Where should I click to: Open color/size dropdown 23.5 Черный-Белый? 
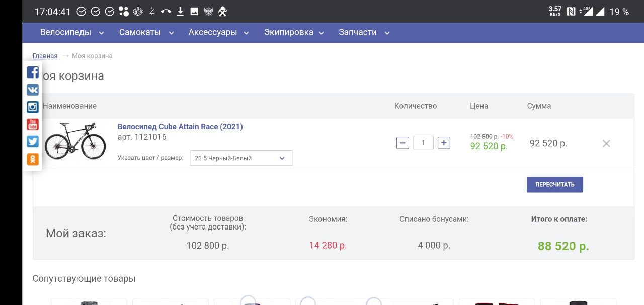point(241,158)
